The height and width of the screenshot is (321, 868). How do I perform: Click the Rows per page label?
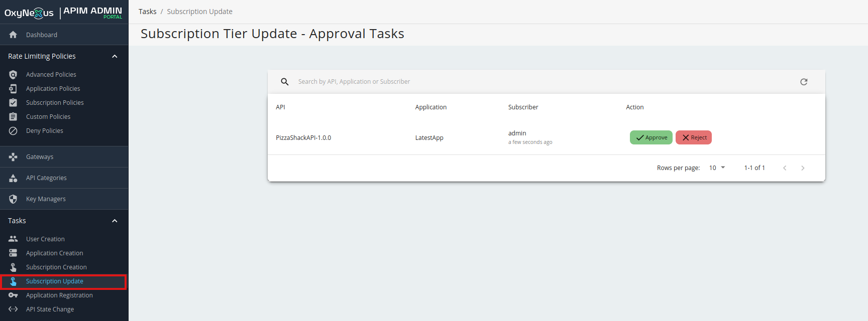[x=678, y=168]
